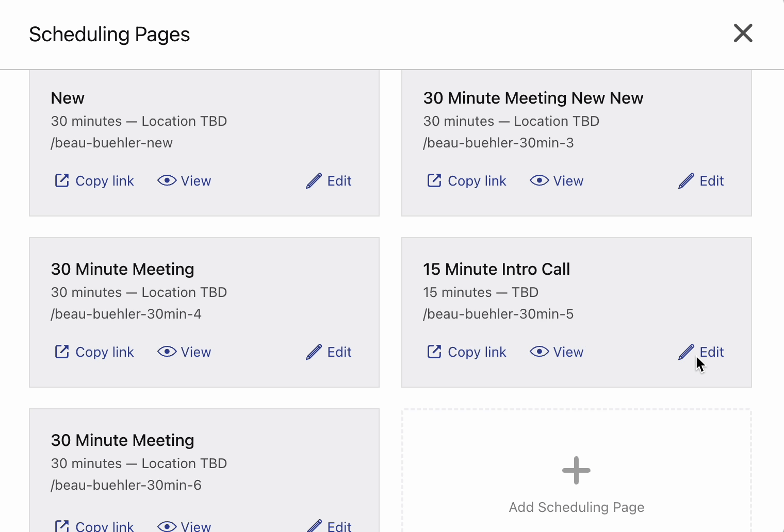Edit 30 Minute Meeting New New page
This screenshot has width=784, height=532.
tap(712, 181)
